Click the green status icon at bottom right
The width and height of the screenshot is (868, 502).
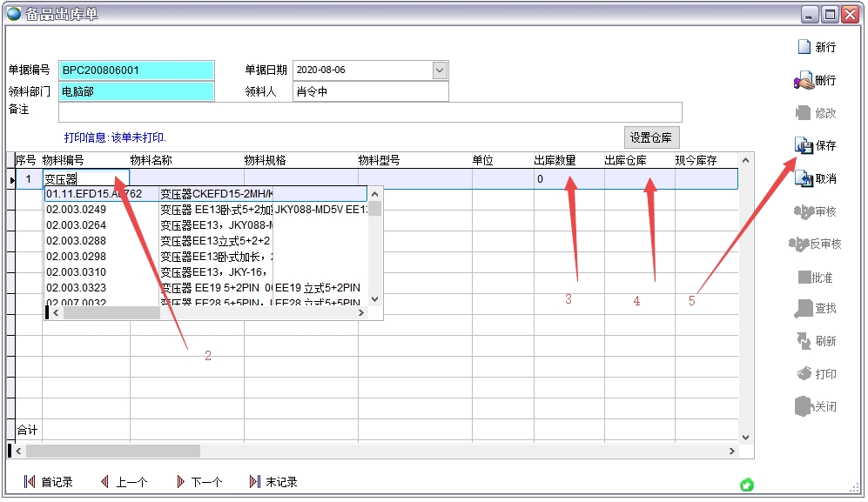(x=746, y=485)
